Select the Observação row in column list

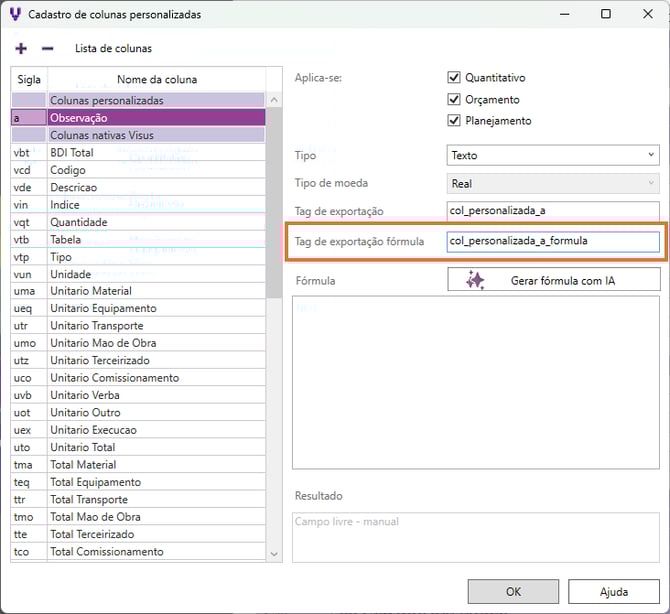(x=155, y=118)
